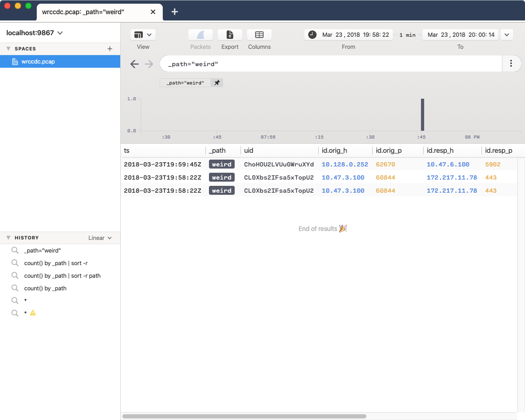This screenshot has height=420, width=525.
Task: Open the View dropdown
Action: tap(143, 35)
